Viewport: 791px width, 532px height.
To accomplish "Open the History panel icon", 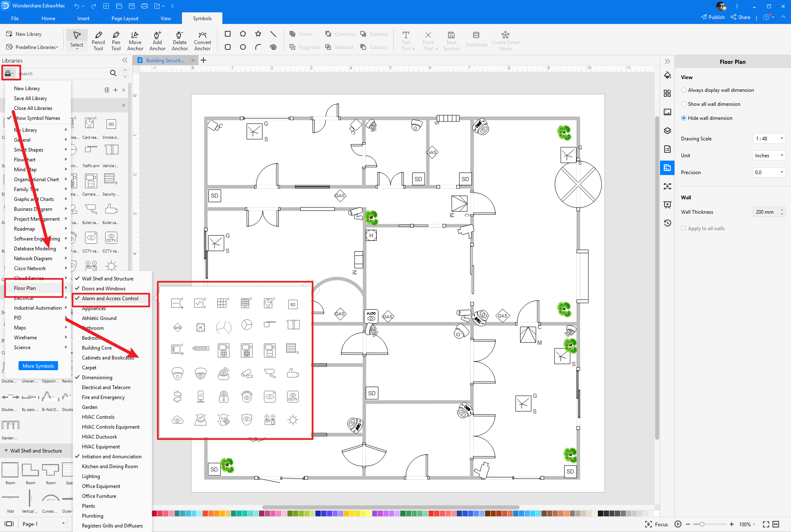I will pyautogui.click(x=667, y=223).
